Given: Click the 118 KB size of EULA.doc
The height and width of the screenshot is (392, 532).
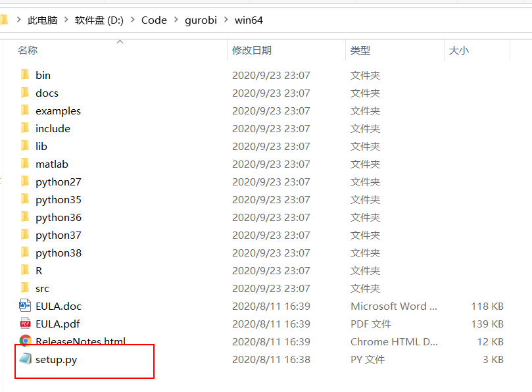Looking at the screenshot, I should (487, 306).
